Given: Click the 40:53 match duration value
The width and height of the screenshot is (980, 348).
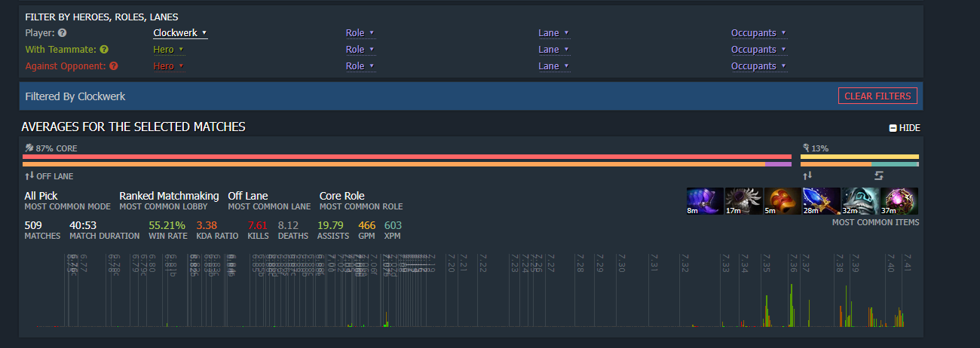Looking at the screenshot, I should (x=81, y=225).
